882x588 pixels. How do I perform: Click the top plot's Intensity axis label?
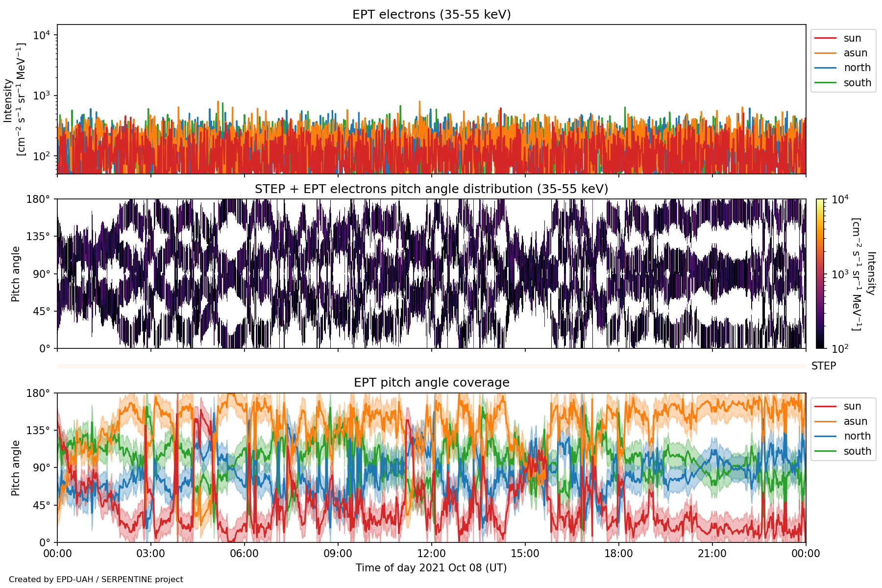(x=15, y=99)
